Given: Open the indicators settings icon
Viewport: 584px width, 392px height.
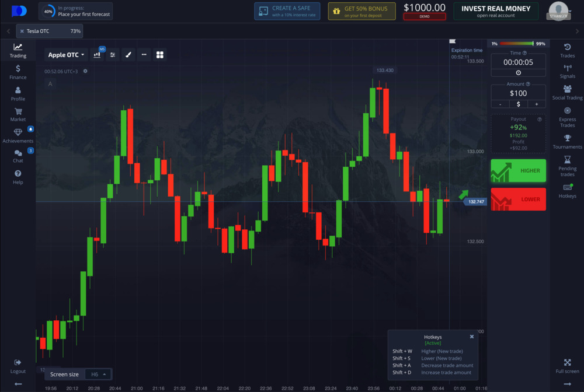Looking at the screenshot, I should tap(112, 54).
